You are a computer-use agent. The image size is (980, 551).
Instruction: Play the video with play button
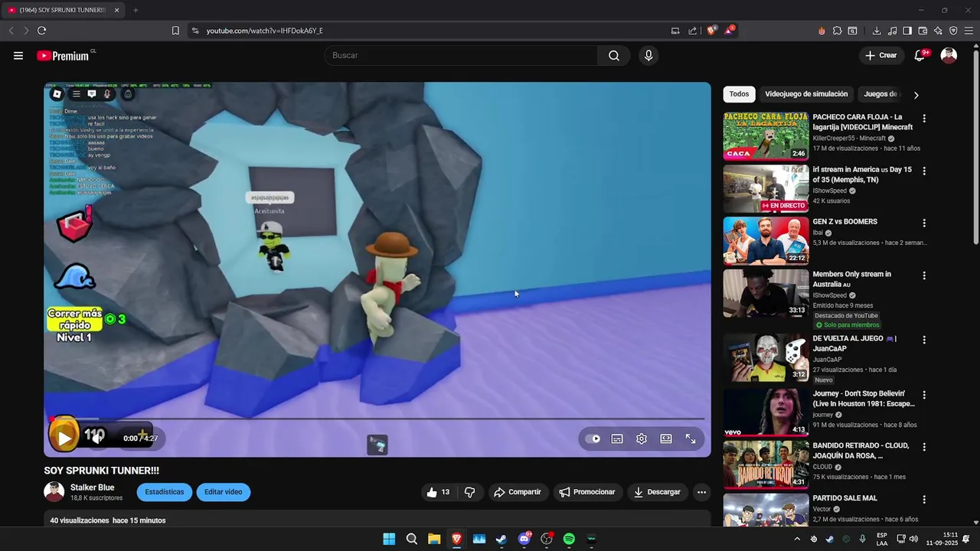[64, 438]
